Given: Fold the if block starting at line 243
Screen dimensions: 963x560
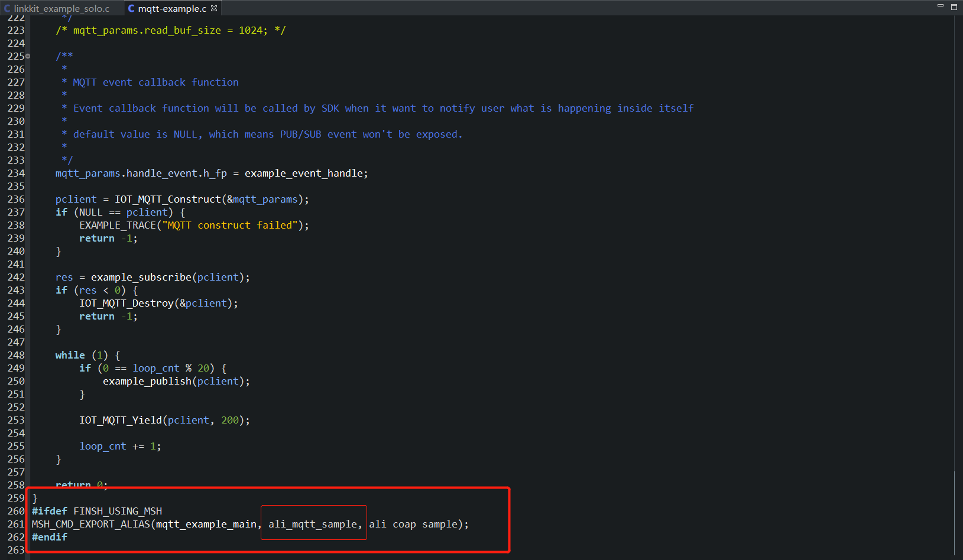Looking at the screenshot, I should pyautogui.click(x=27, y=290).
